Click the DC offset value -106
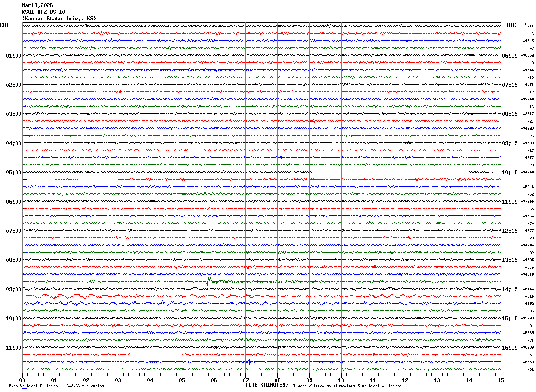 pyautogui.click(x=529, y=267)
